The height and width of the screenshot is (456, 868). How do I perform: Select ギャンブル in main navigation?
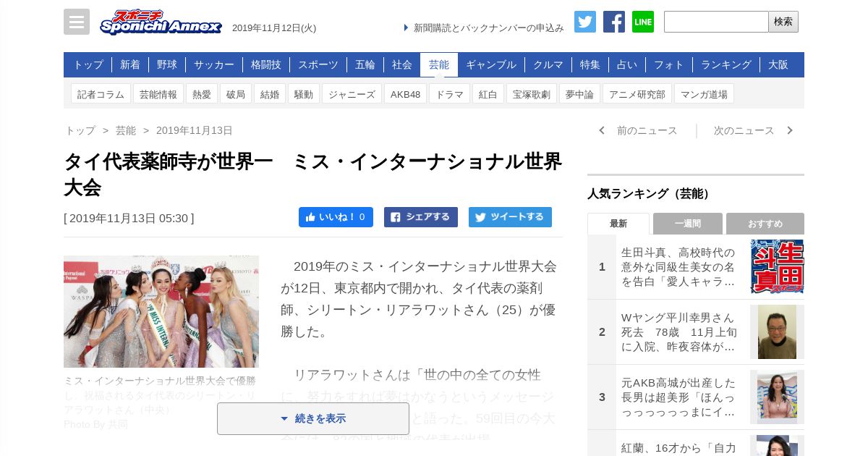(x=491, y=64)
